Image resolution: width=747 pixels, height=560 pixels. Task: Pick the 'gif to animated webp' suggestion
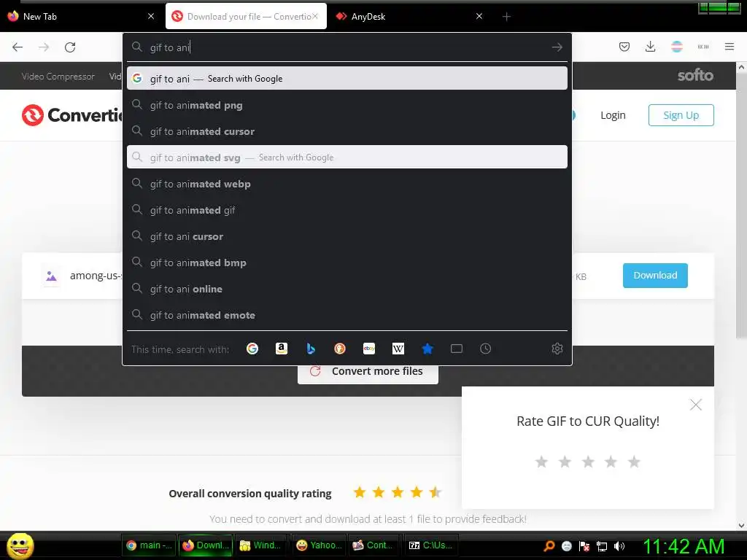pos(347,183)
